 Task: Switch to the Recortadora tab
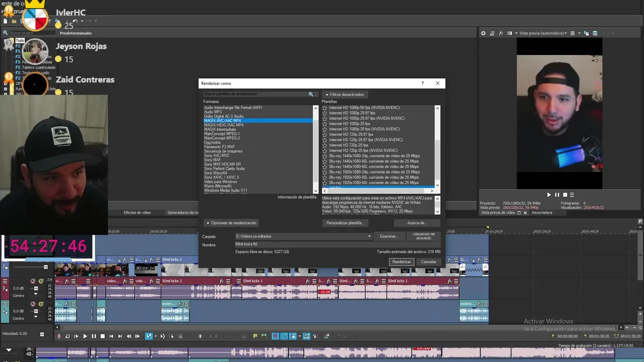click(542, 213)
